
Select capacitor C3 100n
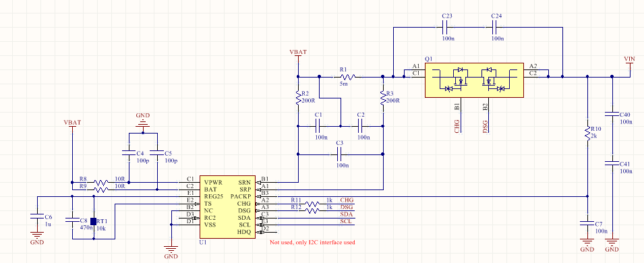(x=340, y=154)
